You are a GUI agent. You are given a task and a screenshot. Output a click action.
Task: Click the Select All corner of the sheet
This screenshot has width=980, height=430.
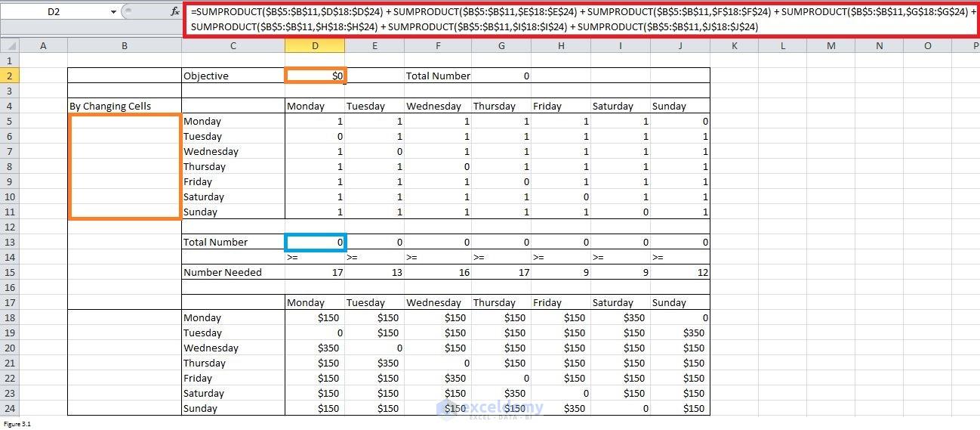(x=9, y=45)
